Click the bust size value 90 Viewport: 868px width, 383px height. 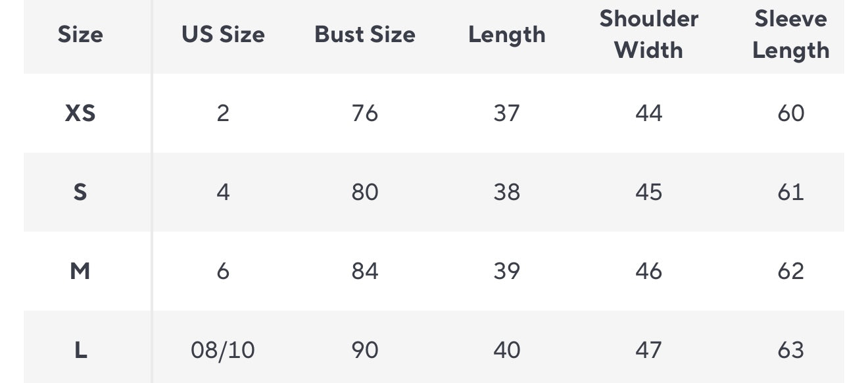tap(365, 350)
